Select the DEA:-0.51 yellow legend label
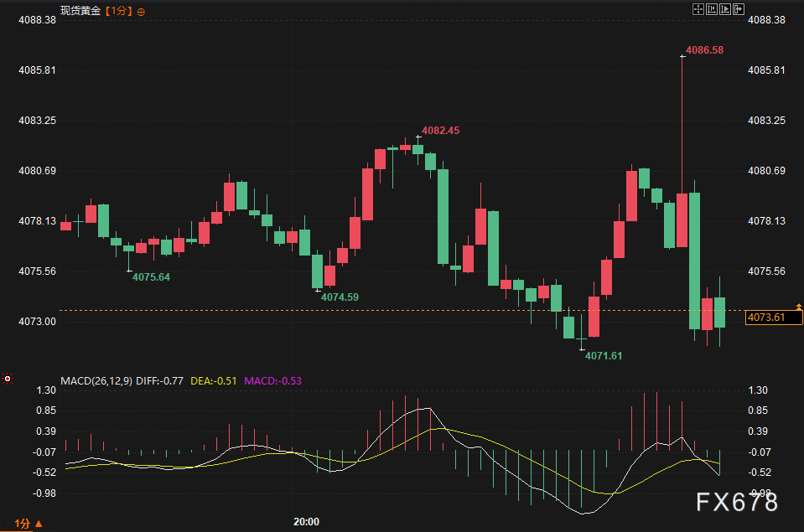The width and height of the screenshot is (804, 532). click(x=213, y=381)
